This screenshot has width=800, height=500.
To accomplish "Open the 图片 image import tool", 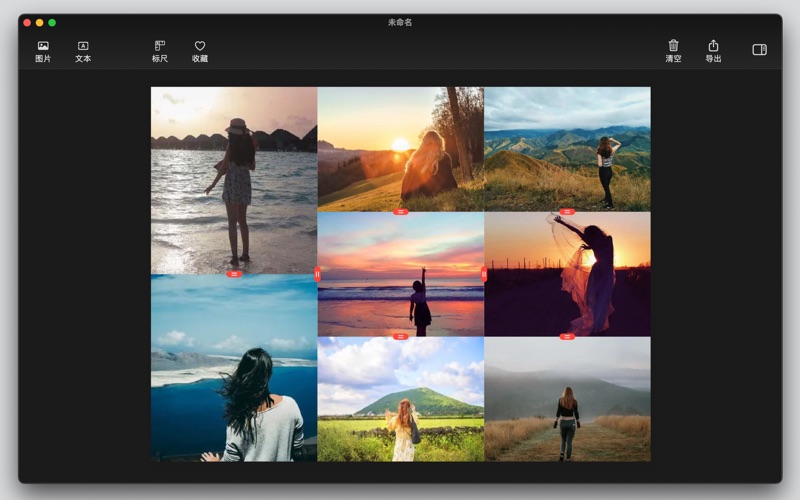I will point(43,52).
